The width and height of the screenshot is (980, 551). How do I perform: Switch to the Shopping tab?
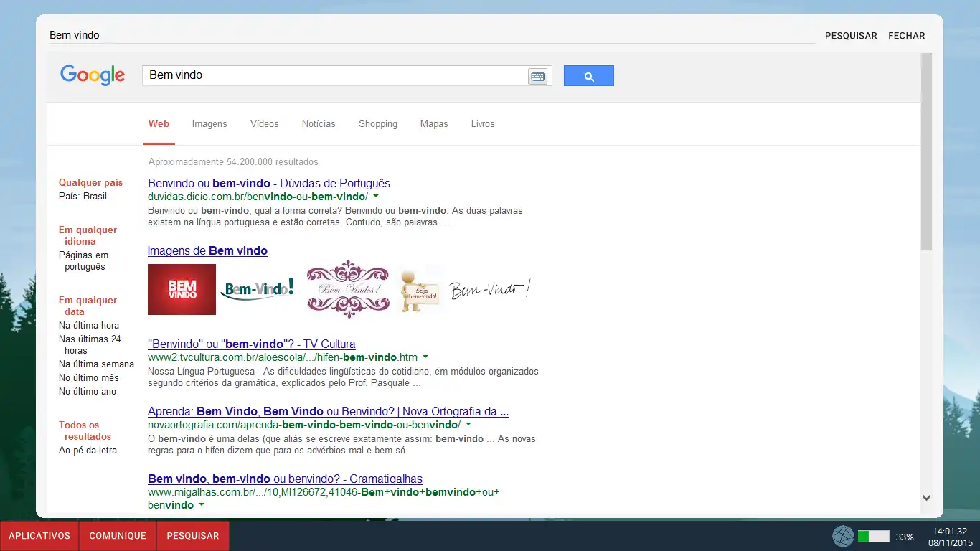coord(378,123)
